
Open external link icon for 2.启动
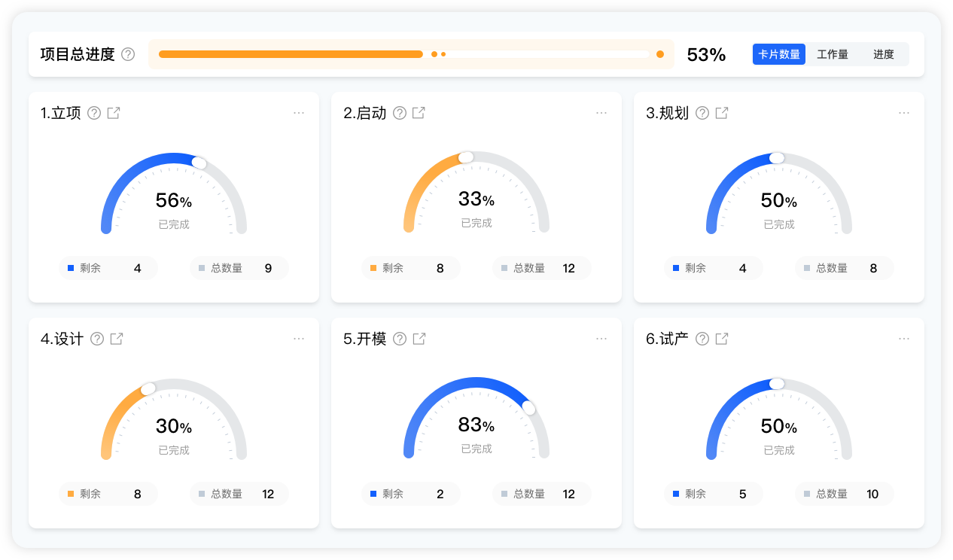(x=419, y=113)
